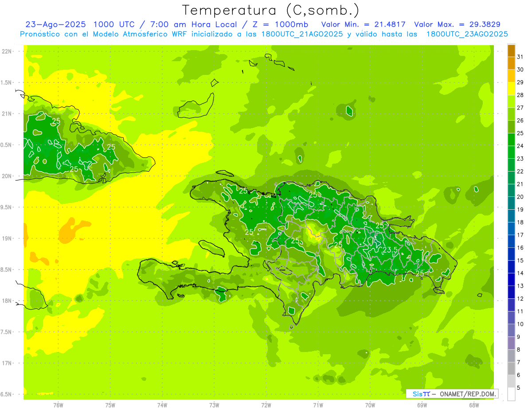Click the '76W' longitude axis label

pyautogui.click(x=58, y=405)
